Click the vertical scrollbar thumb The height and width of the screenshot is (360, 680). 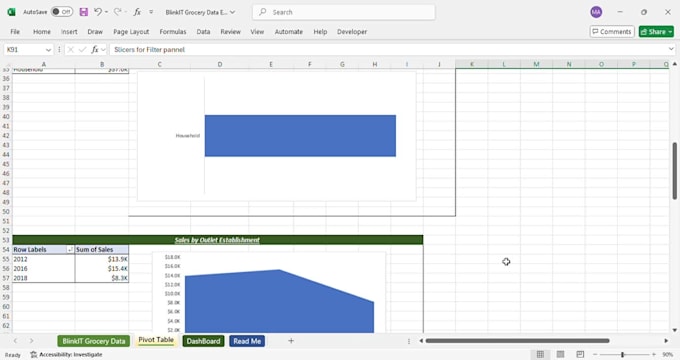coord(675,170)
